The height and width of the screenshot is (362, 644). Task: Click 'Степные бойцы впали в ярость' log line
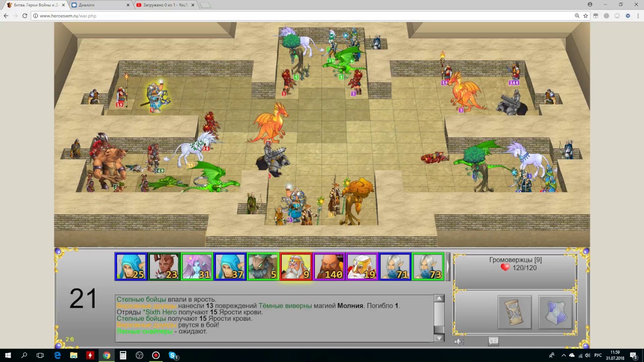point(167,299)
